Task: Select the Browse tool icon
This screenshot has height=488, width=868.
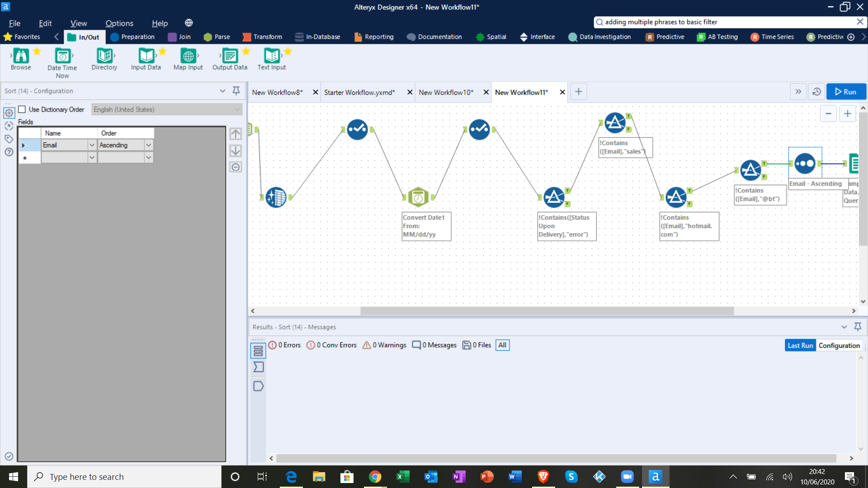Action: point(21,56)
